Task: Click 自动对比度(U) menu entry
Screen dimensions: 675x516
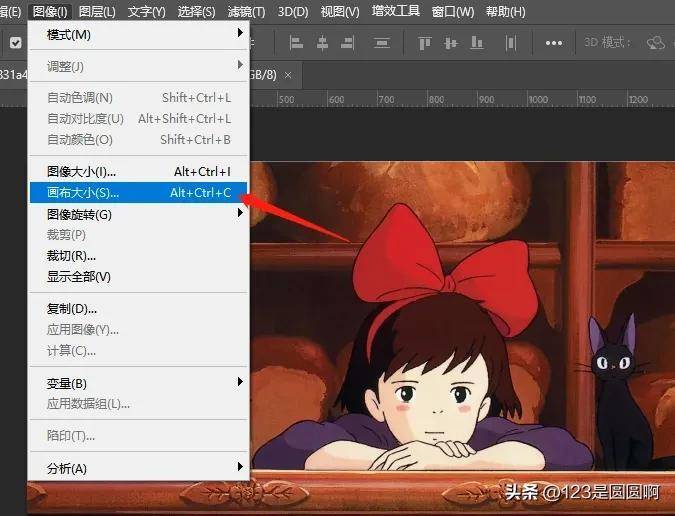Action: tap(138, 118)
